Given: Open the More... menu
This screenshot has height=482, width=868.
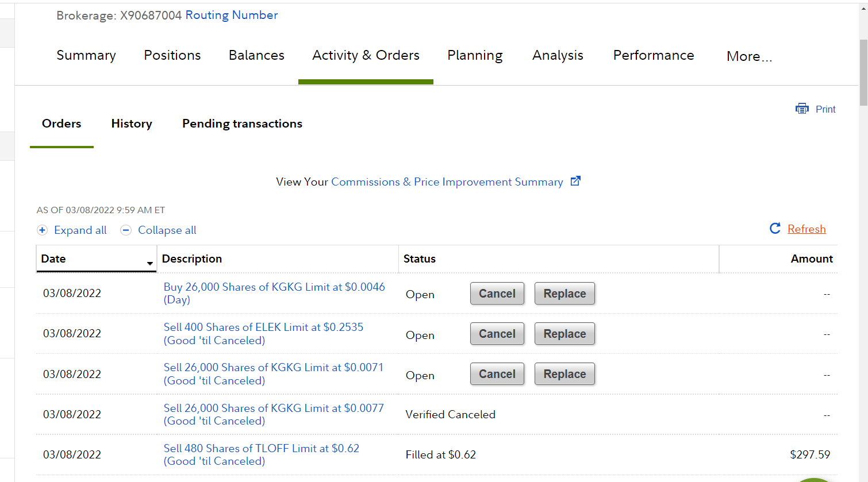Looking at the screenshot, I should [749, 56].
